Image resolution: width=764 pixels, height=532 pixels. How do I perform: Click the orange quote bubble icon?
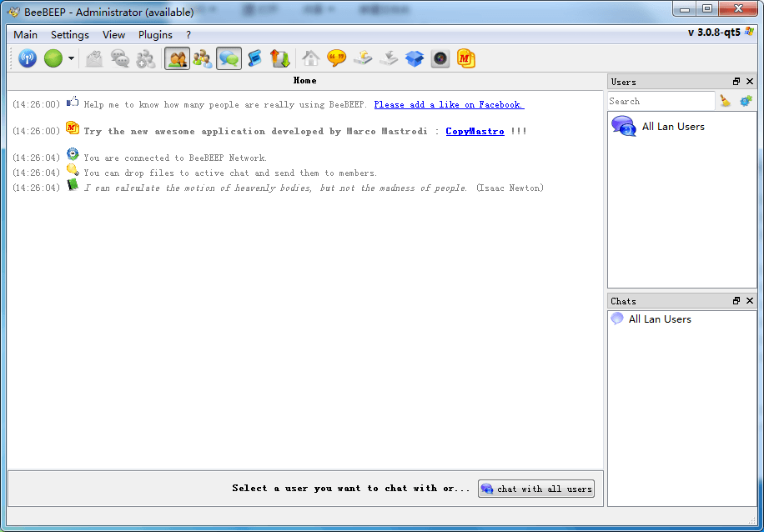coord(337,58)
